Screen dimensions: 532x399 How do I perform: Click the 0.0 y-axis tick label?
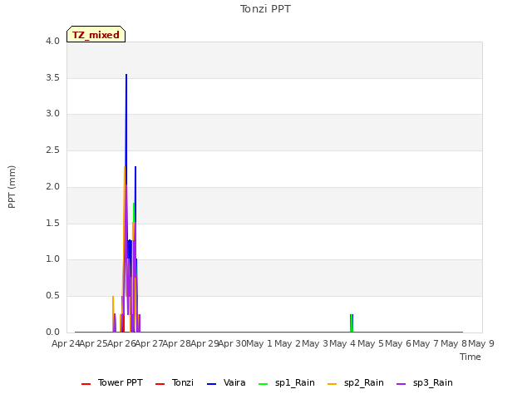coord(52,332)
